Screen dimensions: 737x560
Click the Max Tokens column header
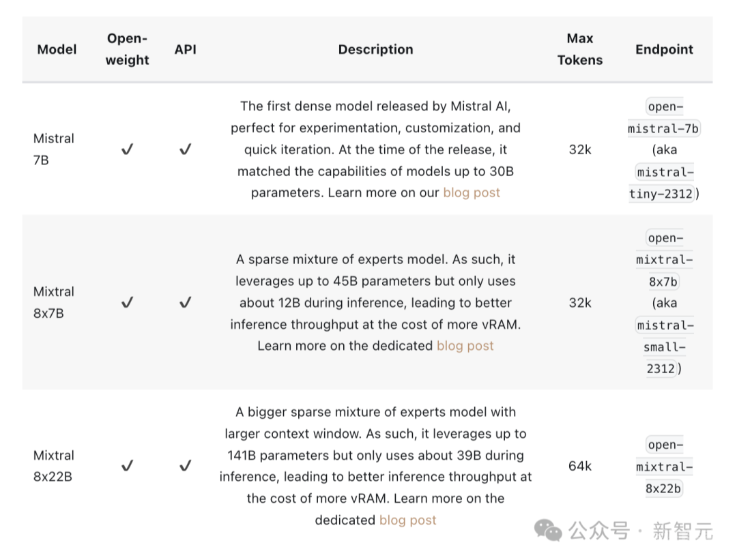pyautogui.click(x=579, y=49)
